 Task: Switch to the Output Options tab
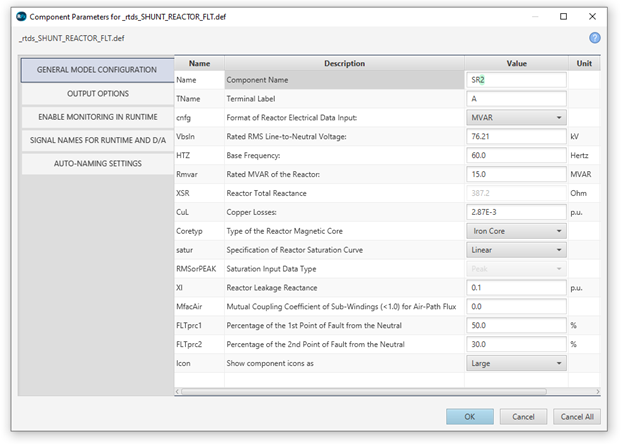97,93
